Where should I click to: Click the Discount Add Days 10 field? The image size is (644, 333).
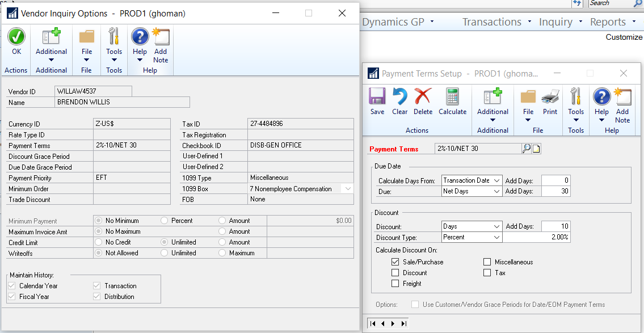555,226
